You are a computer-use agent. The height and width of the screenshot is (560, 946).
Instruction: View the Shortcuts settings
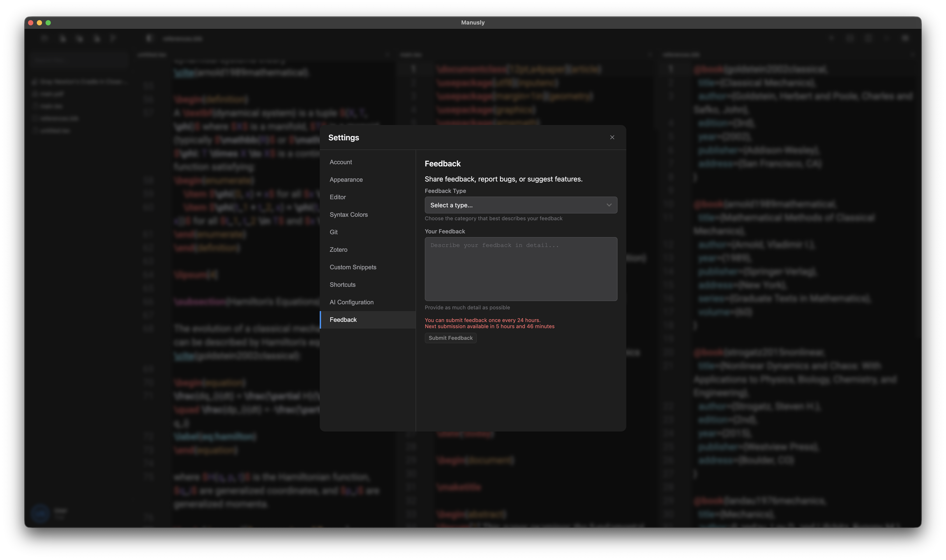pos(342,285)
